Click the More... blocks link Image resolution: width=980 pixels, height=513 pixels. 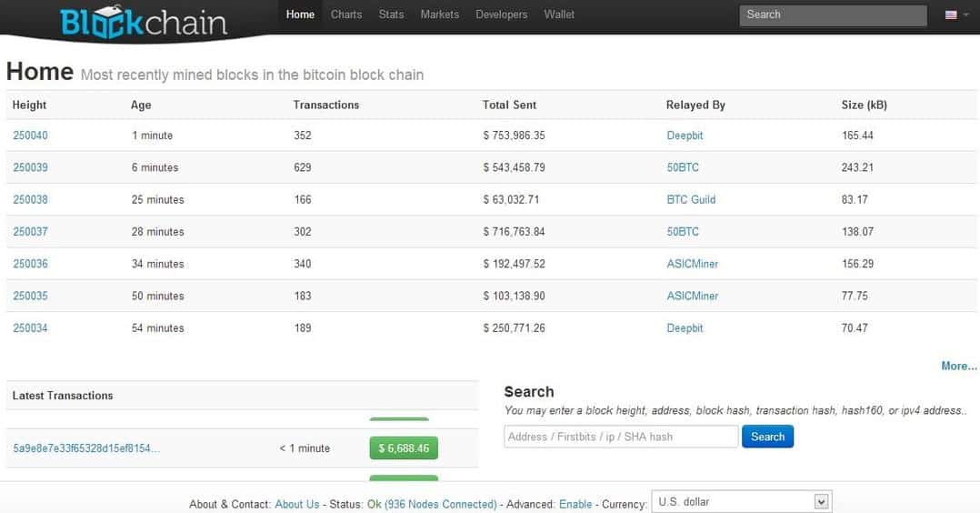click(x=958, y=366)
